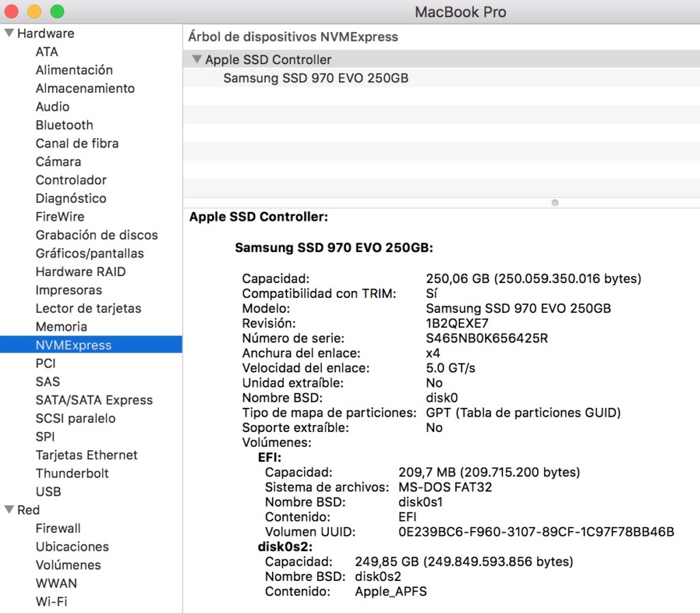Open the Alimentación section
This screenshot has width=700, height=613.
pos(74,70)
